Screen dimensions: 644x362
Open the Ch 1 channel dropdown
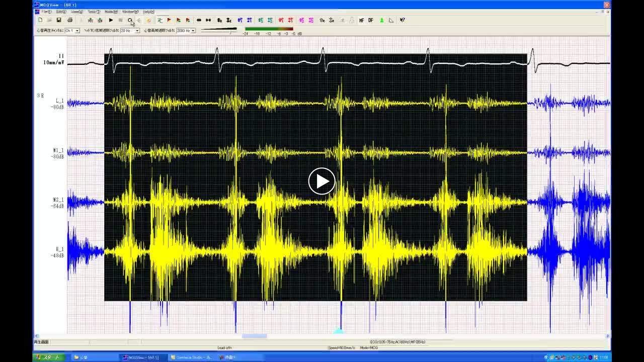(x=77, y=31)
